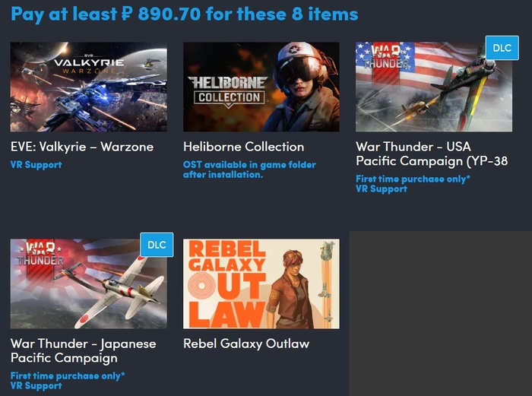Click VR Support under USA Pacific Campaign
This screenshot has width=532, height=396.
click(x=382, y=189)
